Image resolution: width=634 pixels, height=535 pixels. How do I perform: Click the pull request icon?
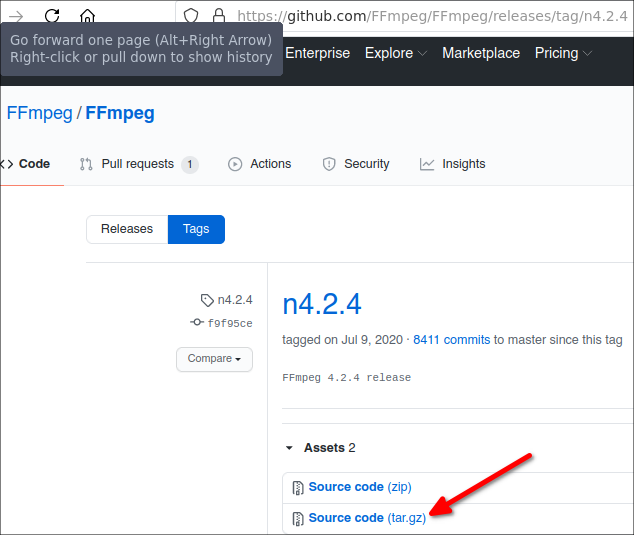click(x=86, y=164)
